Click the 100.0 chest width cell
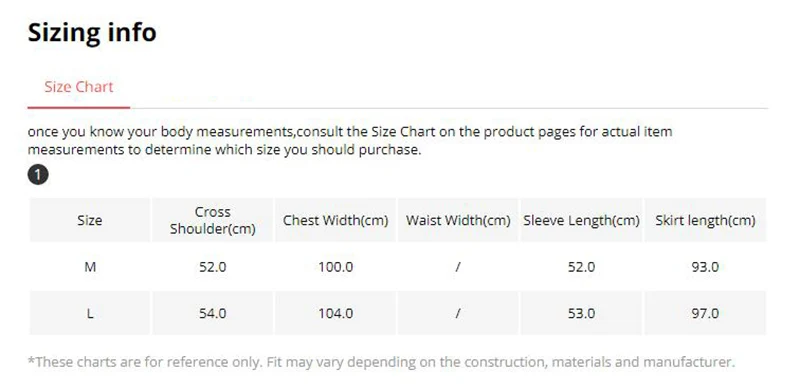This screenshot has height=390, width=800. point(336,267)
